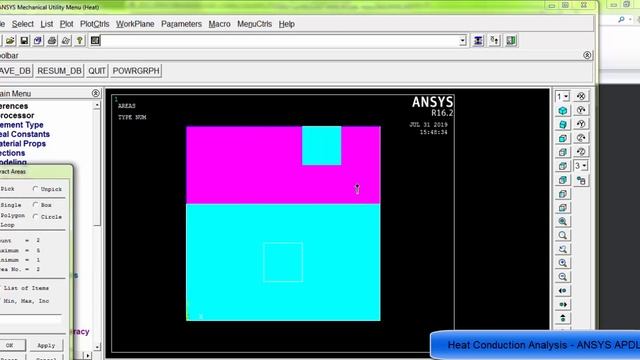Image resolution: width=640 pixels, height=360 pixels.
Task: Open the List menu
Action: (x=47, y=24)
